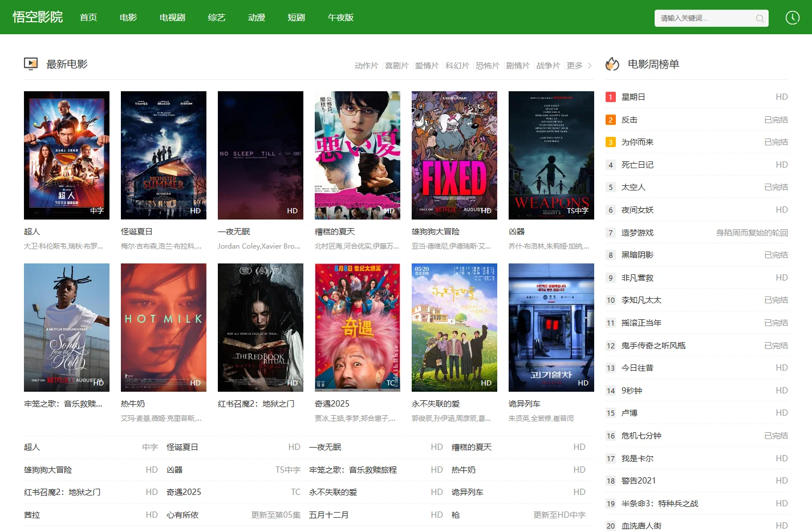This screenshot has width=812, height=532.
Task: Filter by 战争片 category
Action: (548, 66)
